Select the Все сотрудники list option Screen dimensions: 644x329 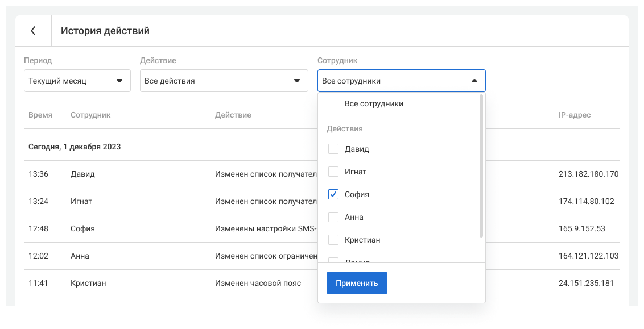pos(374,104)
